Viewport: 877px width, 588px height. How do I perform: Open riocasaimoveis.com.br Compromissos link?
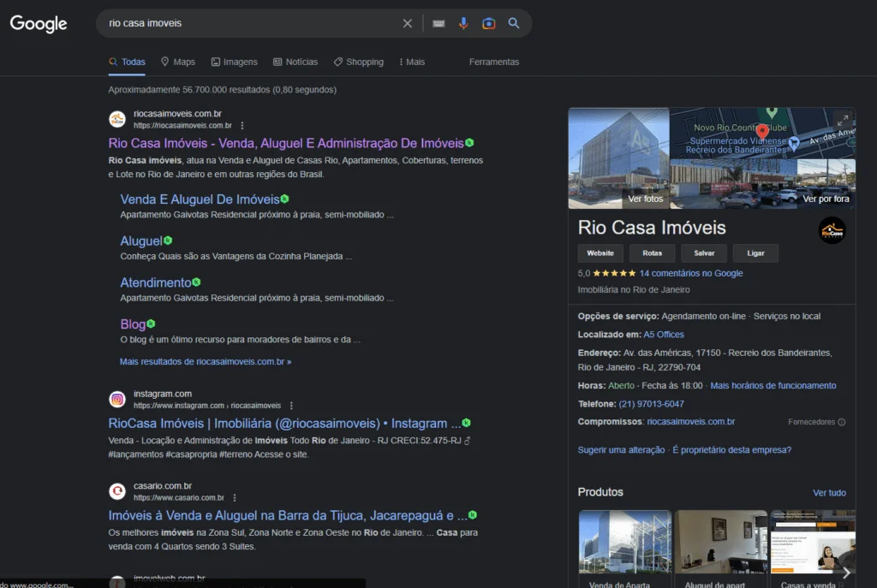click(691, 421)
